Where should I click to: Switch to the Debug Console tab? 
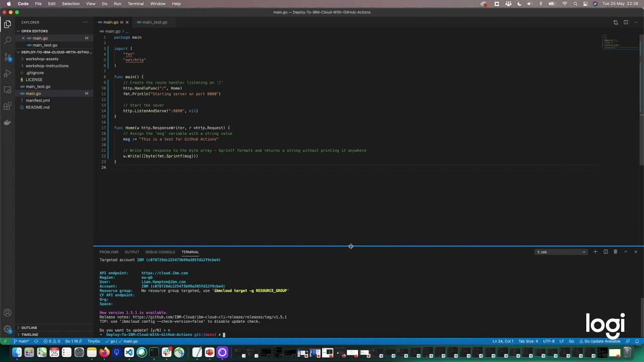160,252
